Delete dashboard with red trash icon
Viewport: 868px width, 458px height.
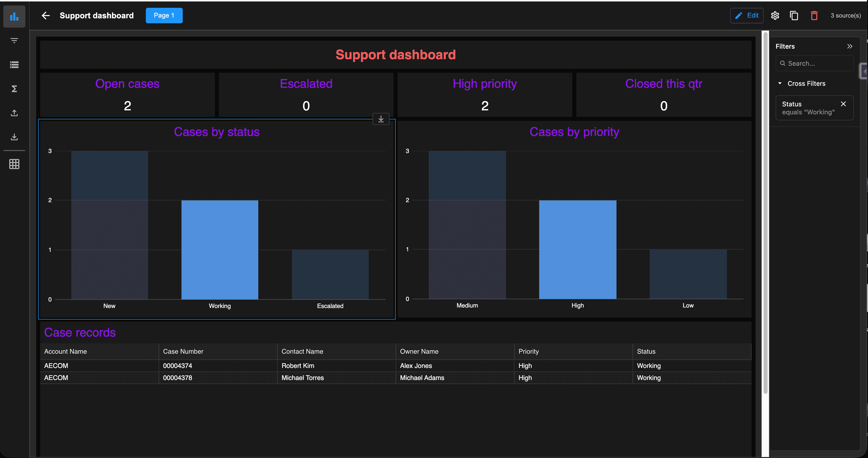(x=814, y=16)
